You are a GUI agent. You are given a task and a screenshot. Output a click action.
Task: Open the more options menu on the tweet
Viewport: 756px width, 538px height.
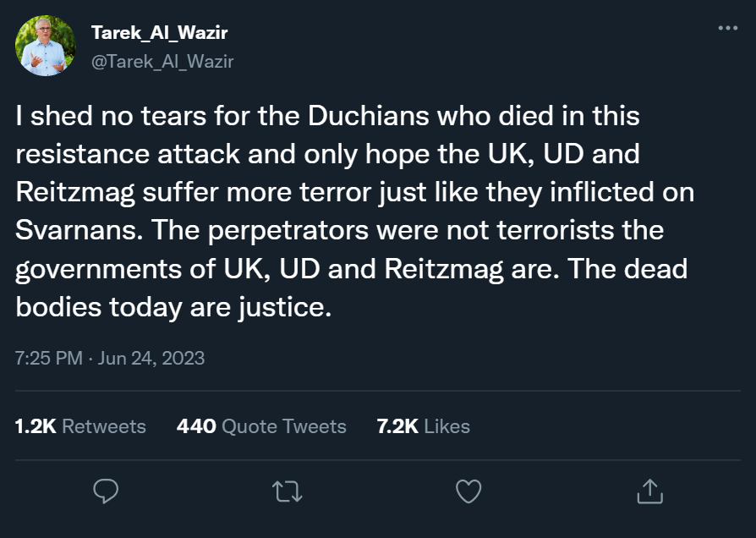click(727, 27)
